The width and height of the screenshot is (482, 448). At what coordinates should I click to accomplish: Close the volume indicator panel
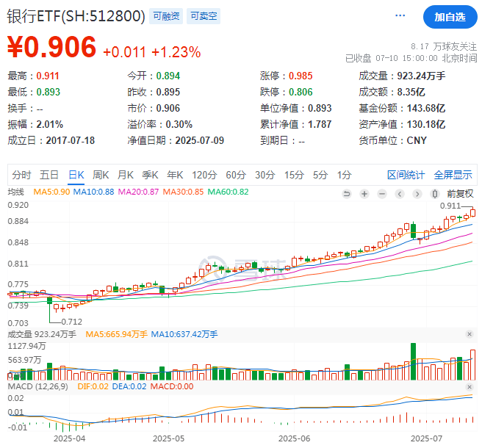click(470, 334)
